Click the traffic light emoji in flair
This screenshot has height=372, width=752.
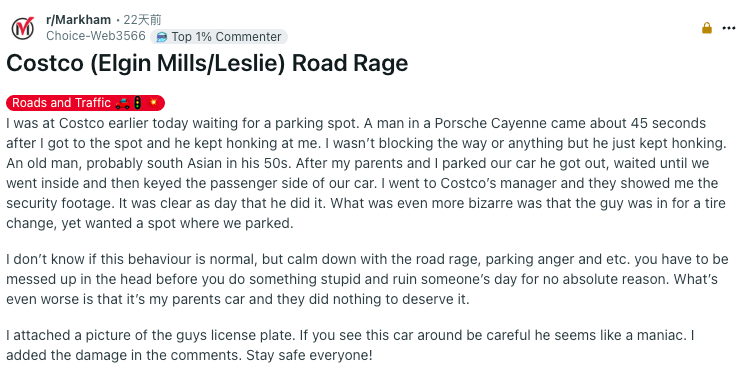pos(138,103)
